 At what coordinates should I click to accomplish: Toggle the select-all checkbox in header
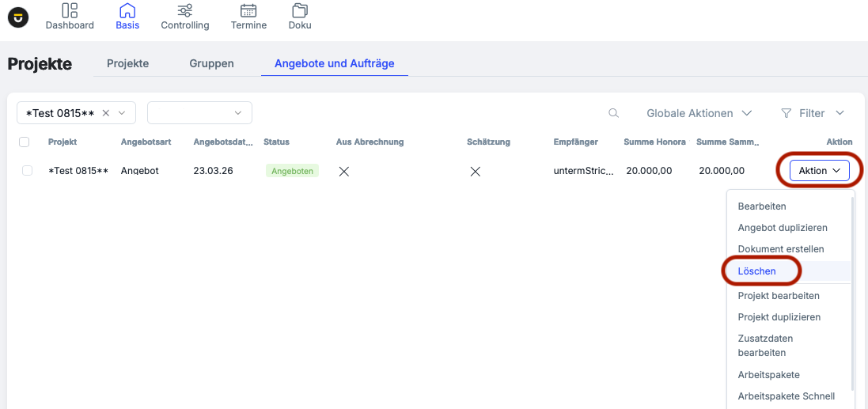[24, 142]
